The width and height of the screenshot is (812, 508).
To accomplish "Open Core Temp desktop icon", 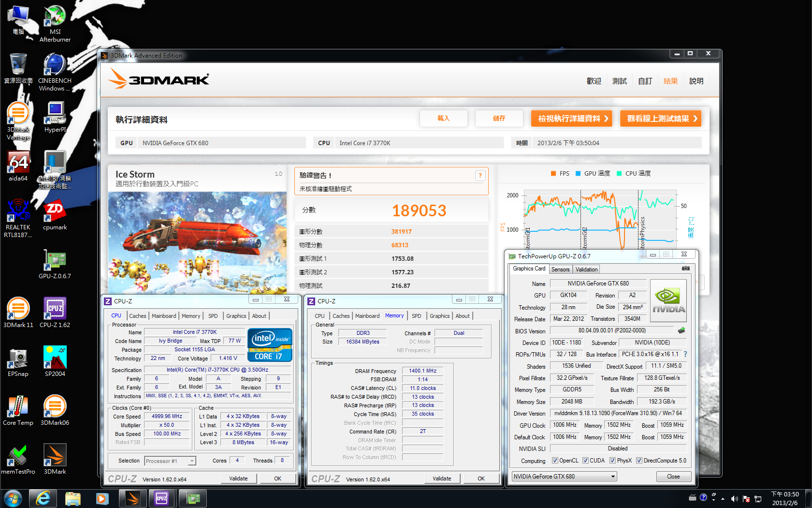I will [x=18, y=410].
